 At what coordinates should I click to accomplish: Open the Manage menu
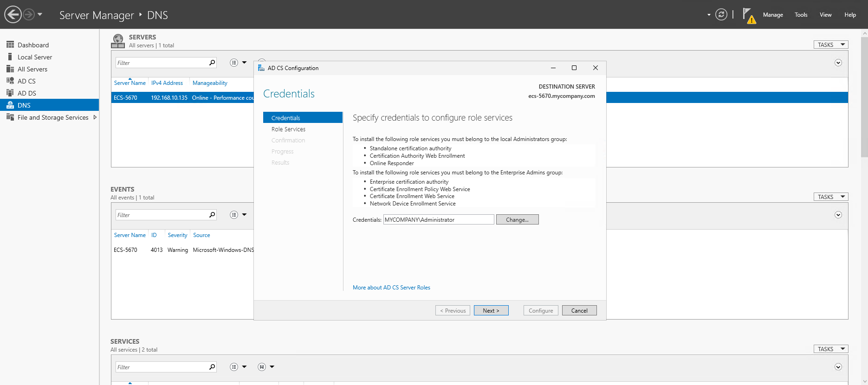pyautogui.click(x=772, y=15)
